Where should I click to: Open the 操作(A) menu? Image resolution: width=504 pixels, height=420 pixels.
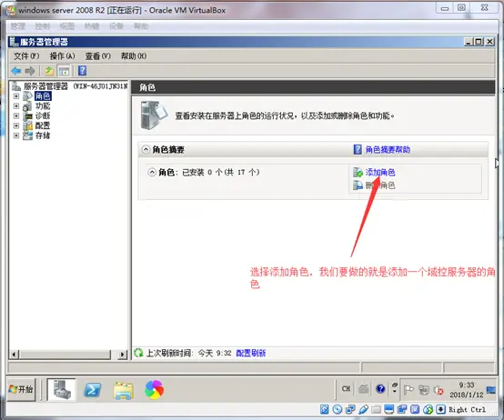click(x=63, y=56)
